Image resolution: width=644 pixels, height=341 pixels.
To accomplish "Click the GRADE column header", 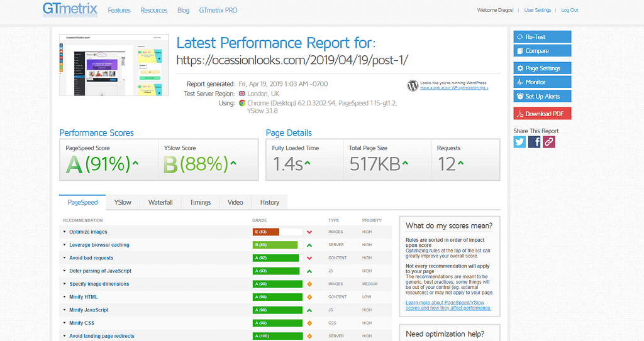I will pyautogui.click(x=260, y=220).
